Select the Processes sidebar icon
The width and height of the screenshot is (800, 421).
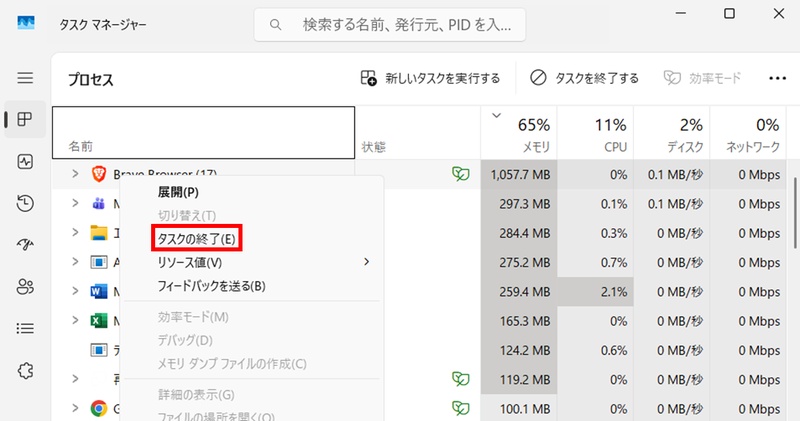pyautogui.click(x=25, y=119)
